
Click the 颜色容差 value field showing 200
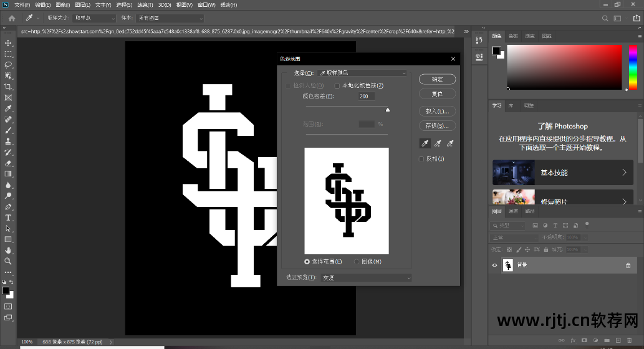[x=367, y=97]
